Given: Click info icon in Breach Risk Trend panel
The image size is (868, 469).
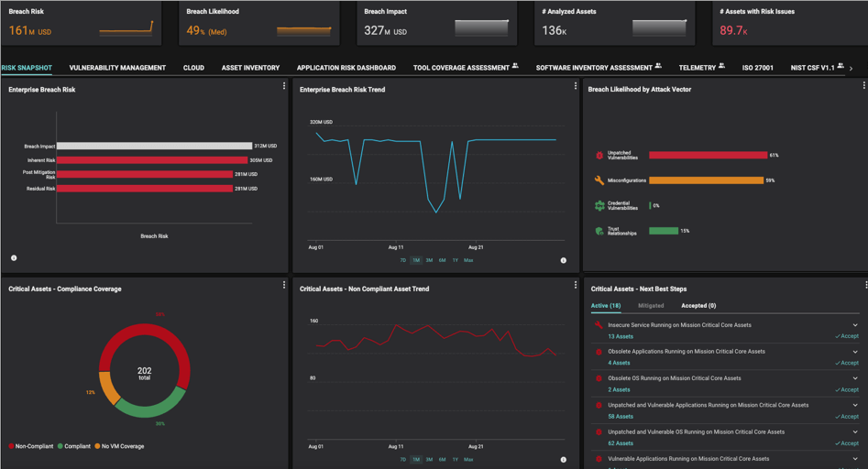Looking at the screenshot, I should (563, 260).
